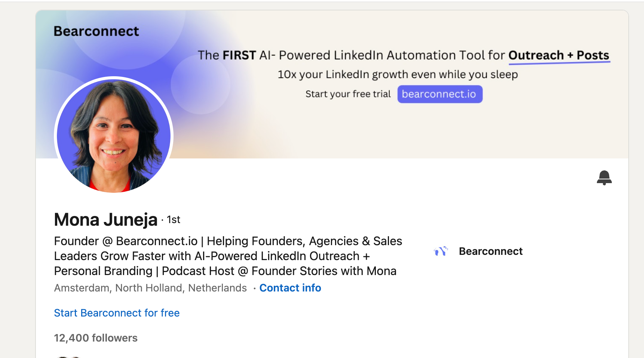Select the Mona Juneja name heading

click(x=106, y=219)
